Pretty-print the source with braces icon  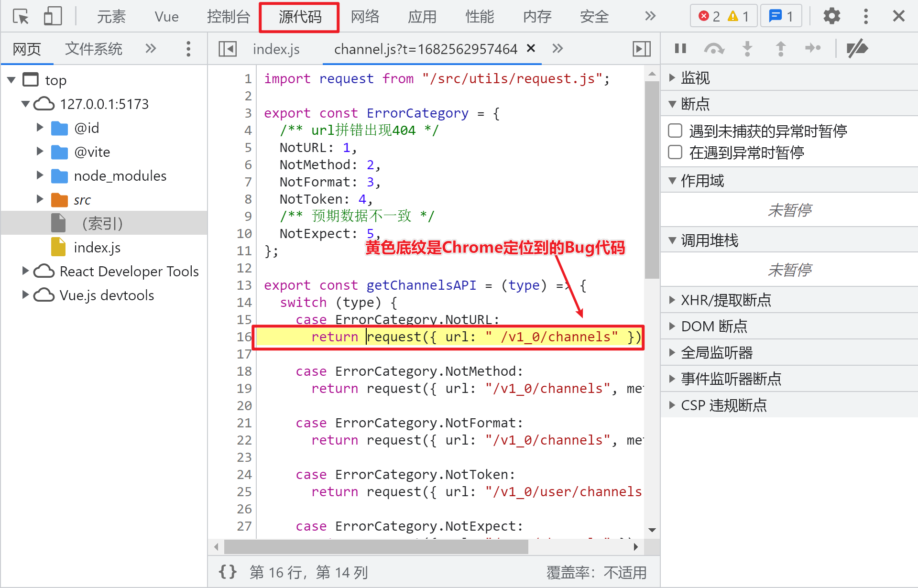point(228,572)
